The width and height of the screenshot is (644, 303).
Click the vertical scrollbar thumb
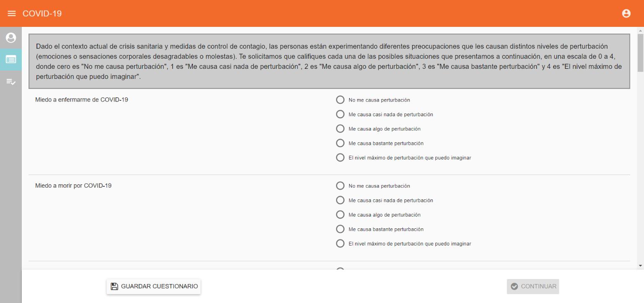(x=640, y=53)
